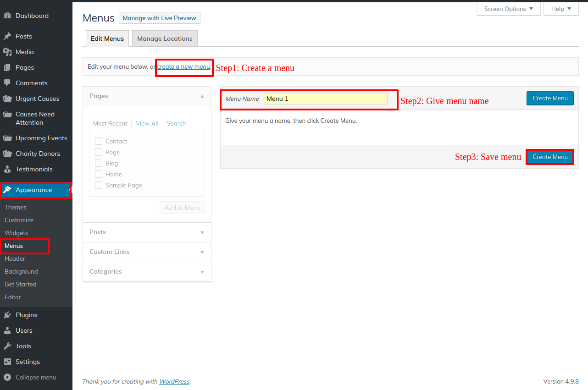Check the Contact page checkbox
Screen dimensions: 588x390
pos(99,141)
